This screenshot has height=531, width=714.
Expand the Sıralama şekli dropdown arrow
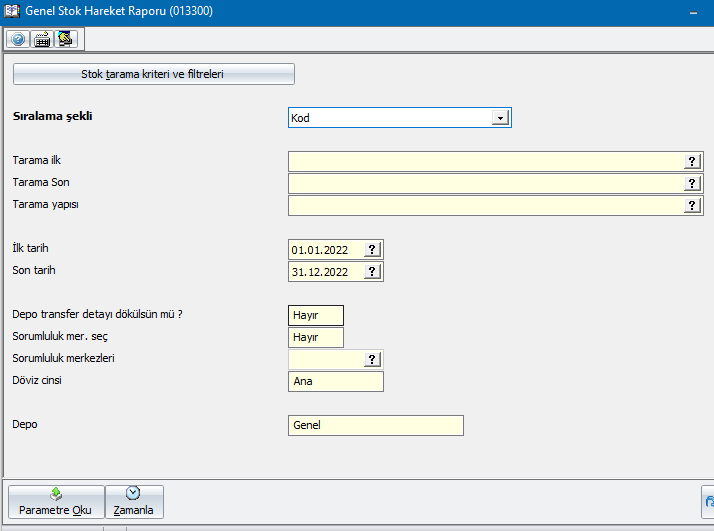click(500, 118)
